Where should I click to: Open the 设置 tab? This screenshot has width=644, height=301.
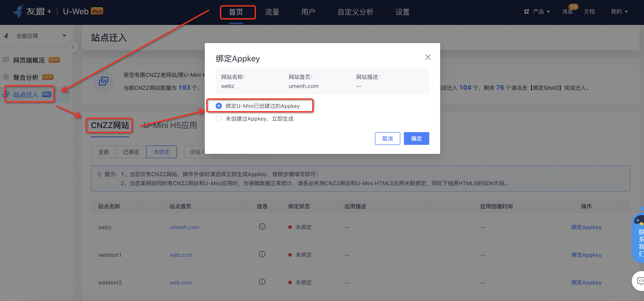pos(403,12)
